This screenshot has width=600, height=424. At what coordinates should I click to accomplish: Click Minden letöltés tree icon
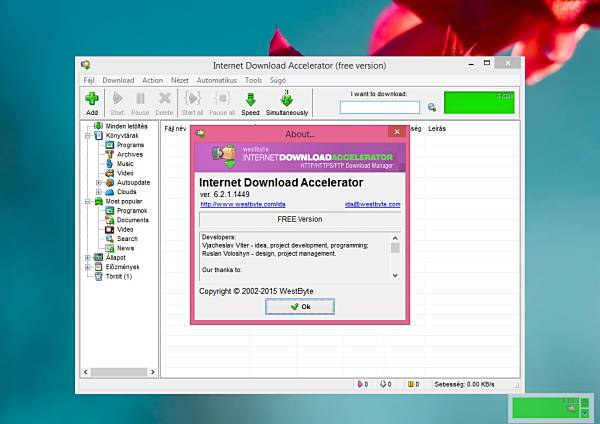click(x=98, y=126)
